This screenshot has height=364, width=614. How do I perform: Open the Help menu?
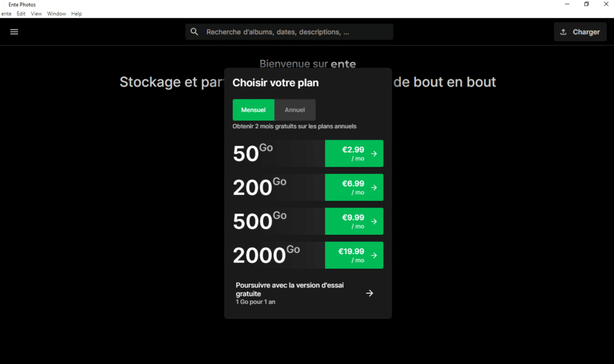(76, 13)
